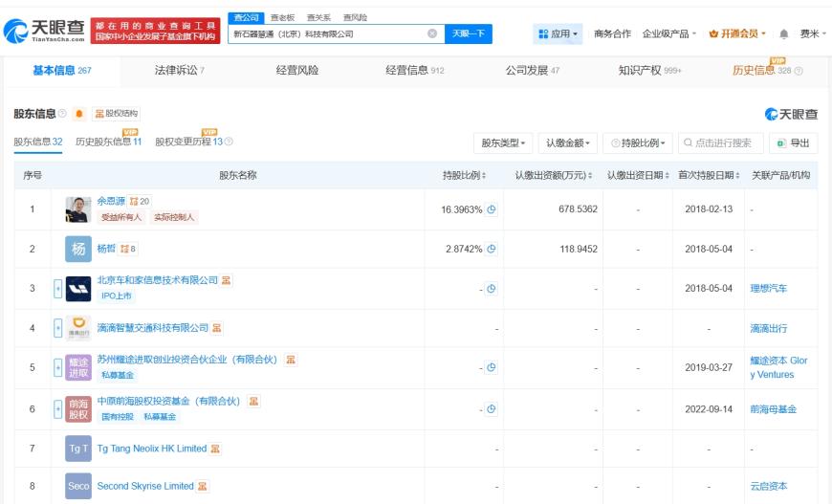Open the 应用 dropdown menu
Viewport: 832px width, 504px height.
point(558,34)
